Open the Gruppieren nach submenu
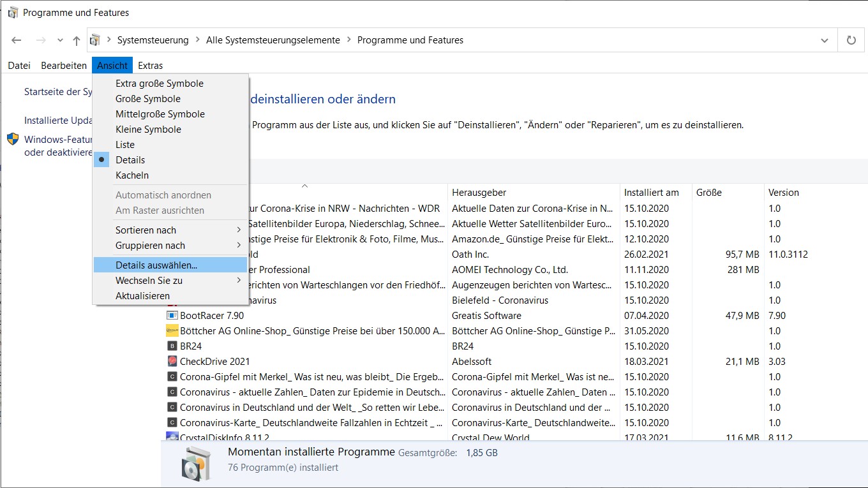The height and width of the screenshot is (488, 868). 170,246
